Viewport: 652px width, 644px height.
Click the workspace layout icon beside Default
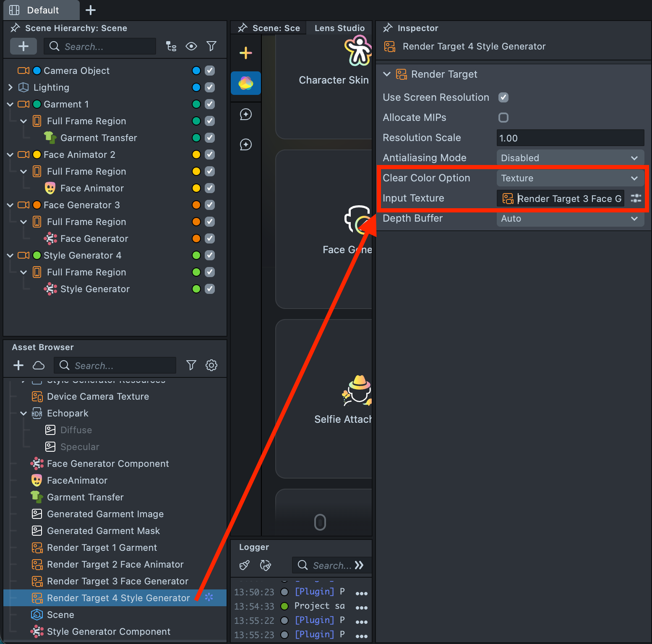coord(14,10)
